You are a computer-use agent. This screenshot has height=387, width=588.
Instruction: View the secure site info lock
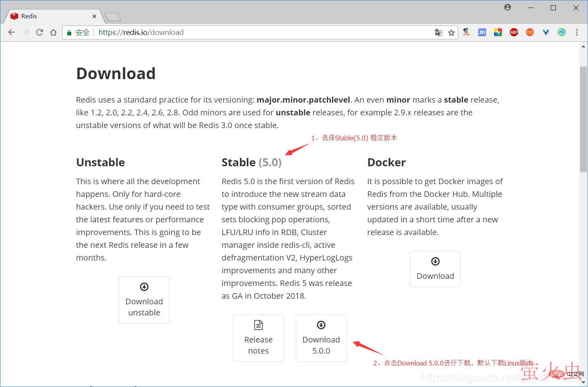(69, 33)
